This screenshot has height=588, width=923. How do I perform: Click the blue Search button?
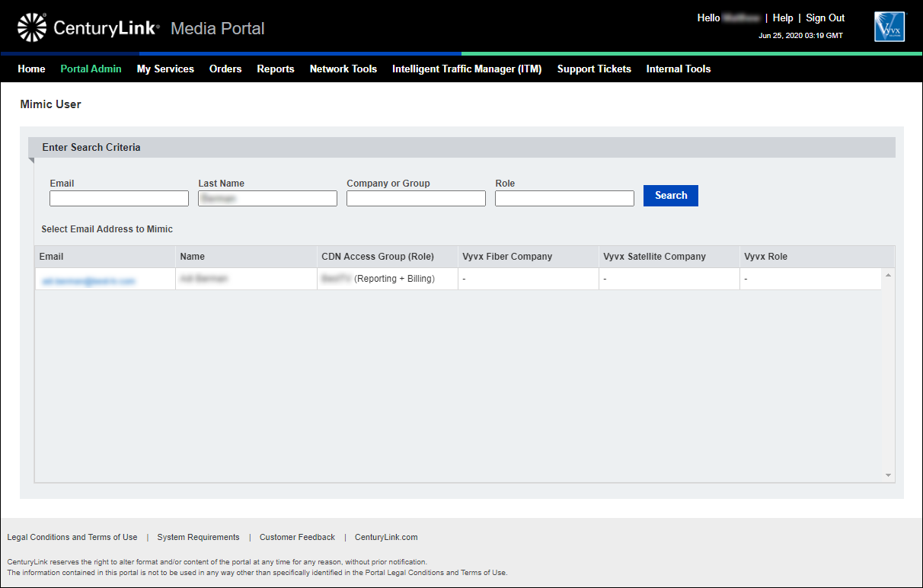[x=671, y=196]
